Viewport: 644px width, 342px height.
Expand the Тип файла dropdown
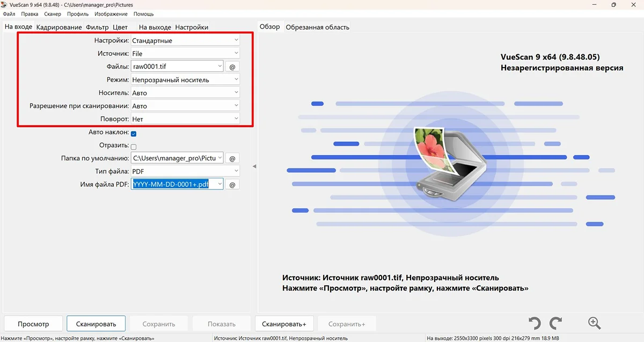(185, 171)
